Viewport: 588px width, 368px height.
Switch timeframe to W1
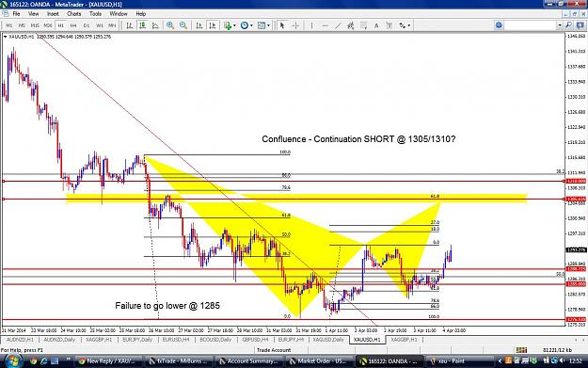pos(100,25)
